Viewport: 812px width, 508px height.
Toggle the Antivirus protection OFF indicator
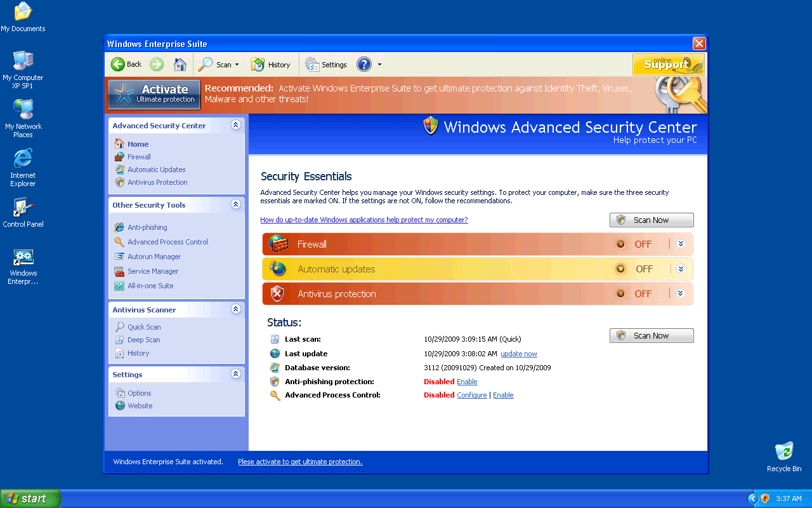621,293
